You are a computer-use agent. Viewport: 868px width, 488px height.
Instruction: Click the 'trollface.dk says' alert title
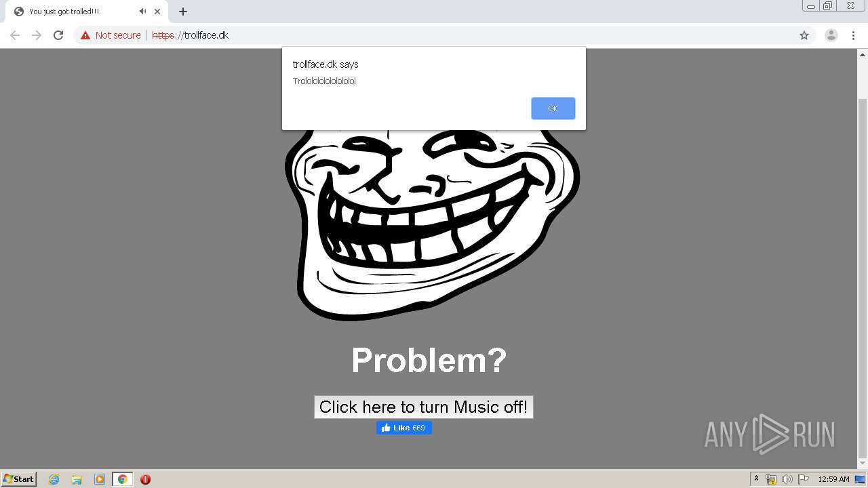tap(325, 64)
